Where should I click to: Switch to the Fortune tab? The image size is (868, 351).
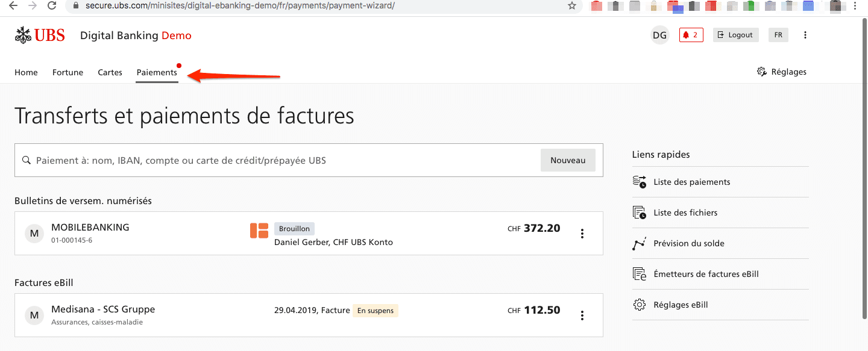[68, 72]
